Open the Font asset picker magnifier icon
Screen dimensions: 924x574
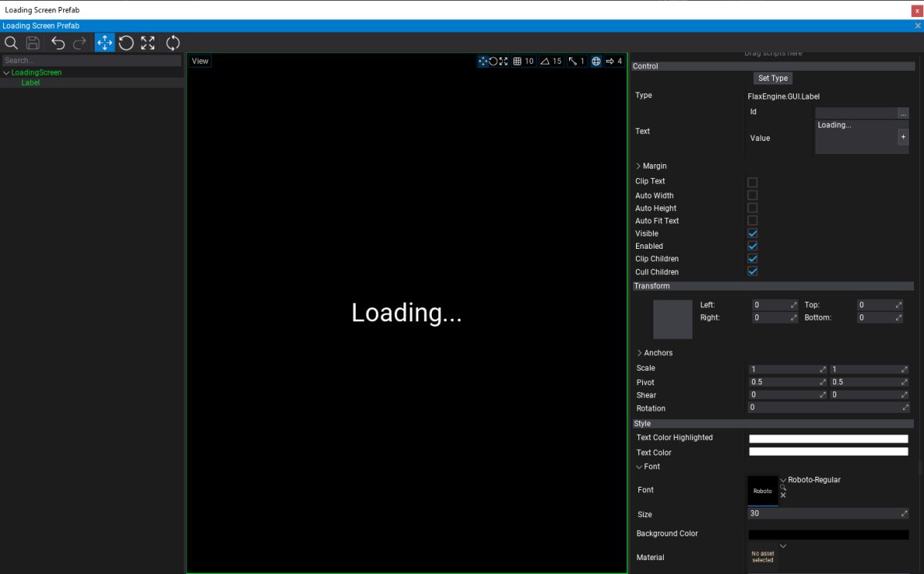pos(783,488)
